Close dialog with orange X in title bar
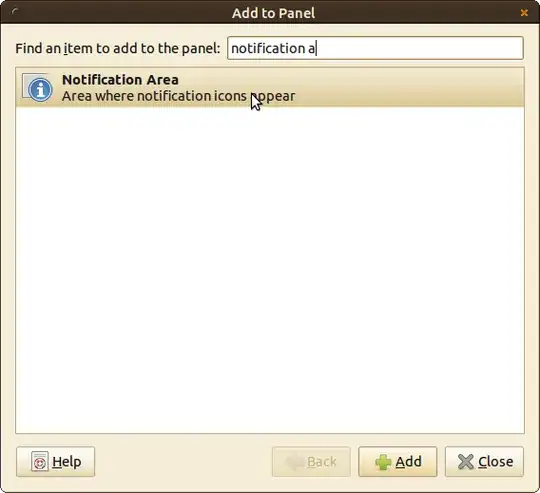 [x=524, y=13]
